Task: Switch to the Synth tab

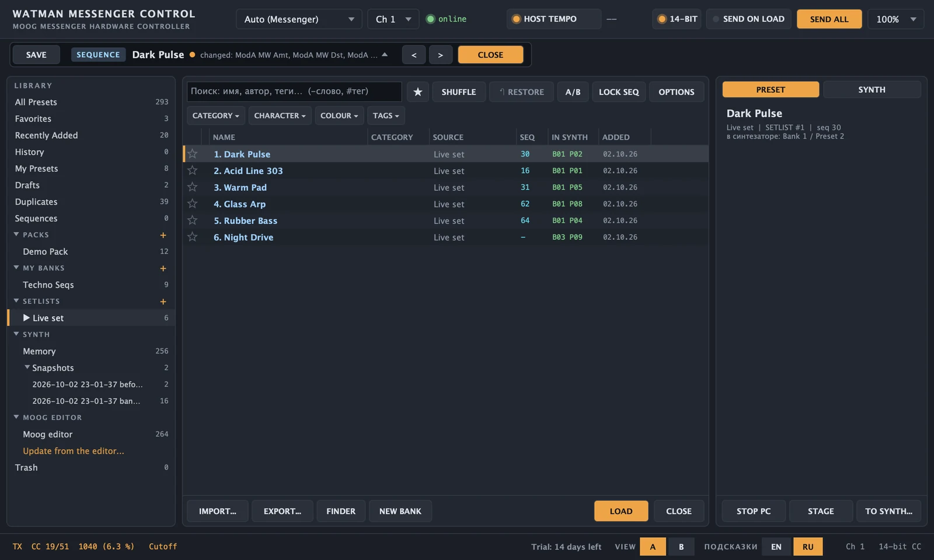Action: coord(872,89)
